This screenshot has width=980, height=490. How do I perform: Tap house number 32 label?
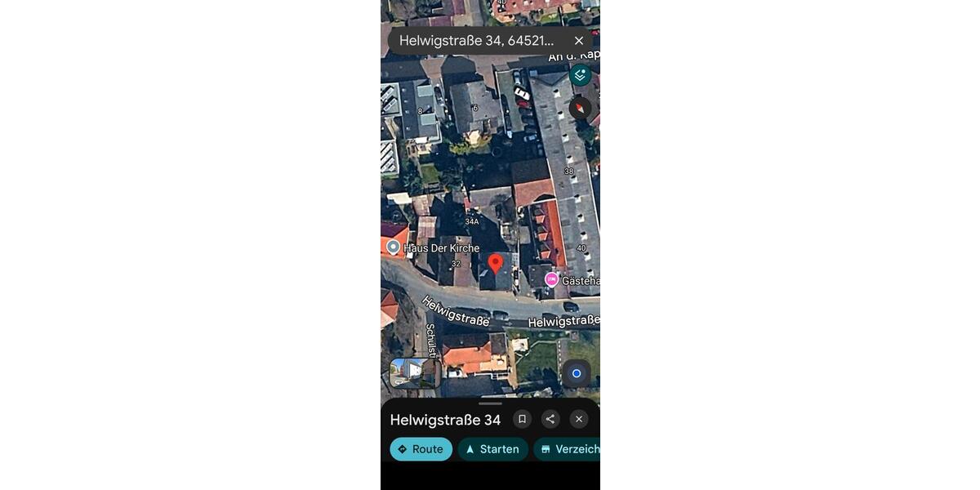coord(456,264)
